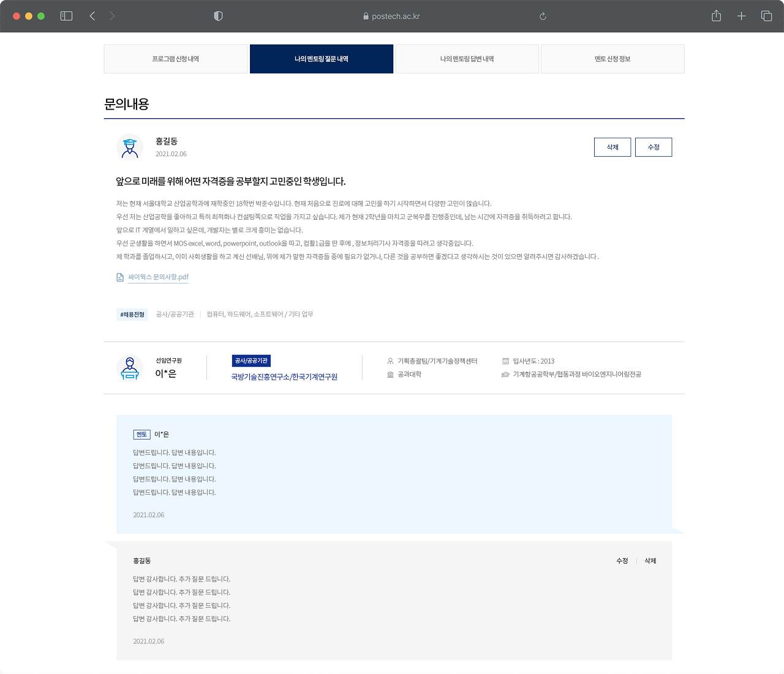Show the tab overview icon
The width and height of the screenshot is (784, 674).
[766, 16]
